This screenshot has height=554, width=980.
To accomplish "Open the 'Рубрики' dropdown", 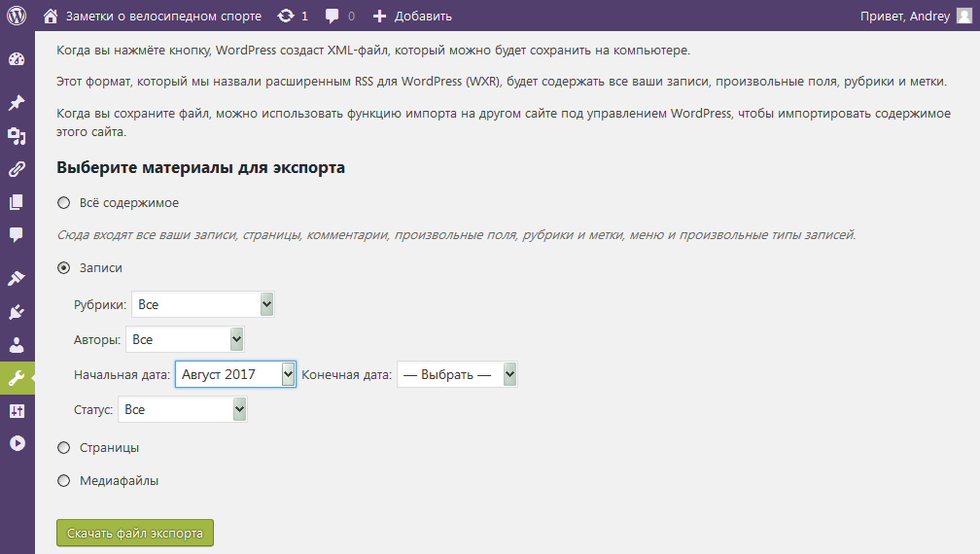I will [x=203, y=305].
